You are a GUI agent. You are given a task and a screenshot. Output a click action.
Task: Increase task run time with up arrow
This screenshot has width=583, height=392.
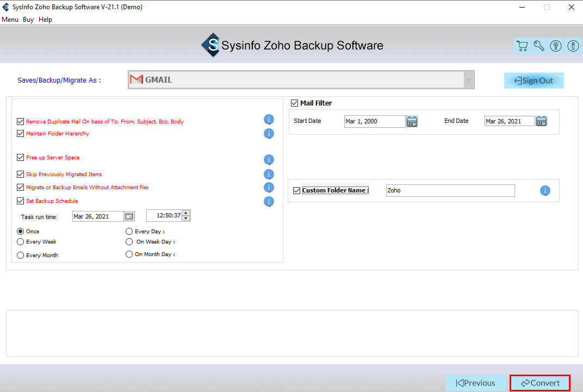point(186,213)
